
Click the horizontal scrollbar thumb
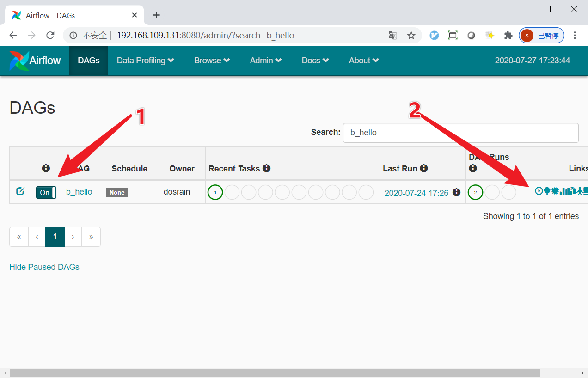tap(275, 373)
